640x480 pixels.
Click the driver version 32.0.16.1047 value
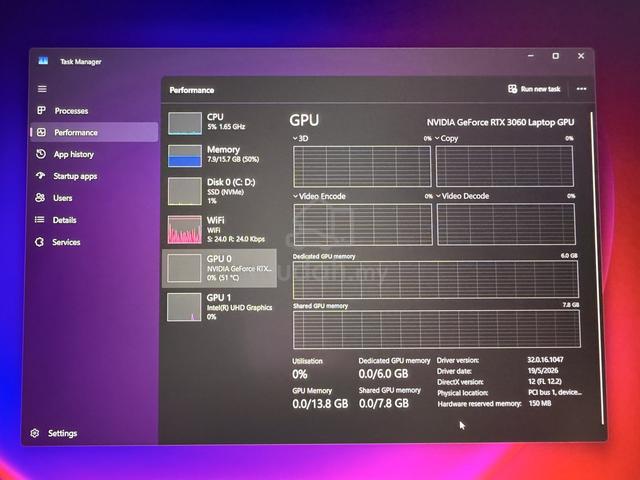pyautogui.click(x=545, y=360)
